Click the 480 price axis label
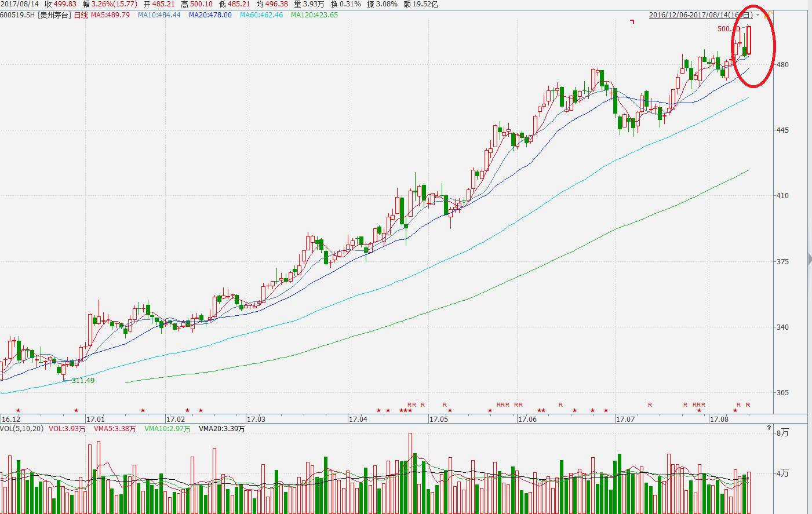The width and height of the screenshot is (812, 514). tap(782, 65)
